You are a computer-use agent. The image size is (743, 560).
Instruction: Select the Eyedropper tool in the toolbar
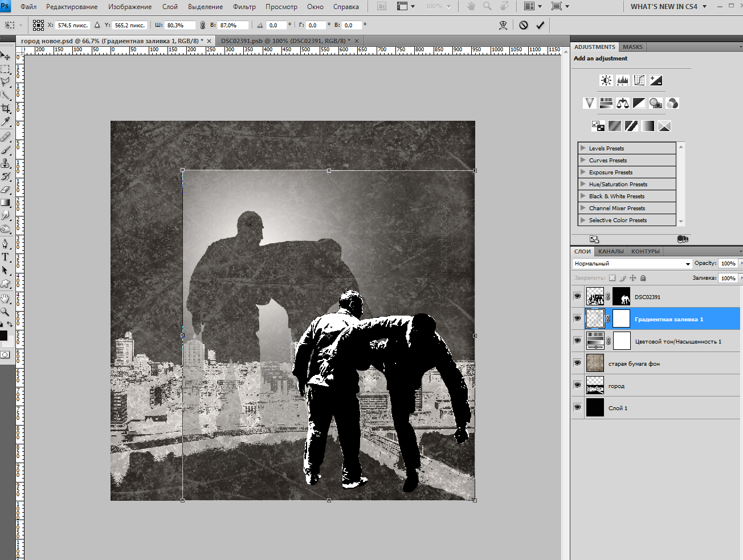6,121
